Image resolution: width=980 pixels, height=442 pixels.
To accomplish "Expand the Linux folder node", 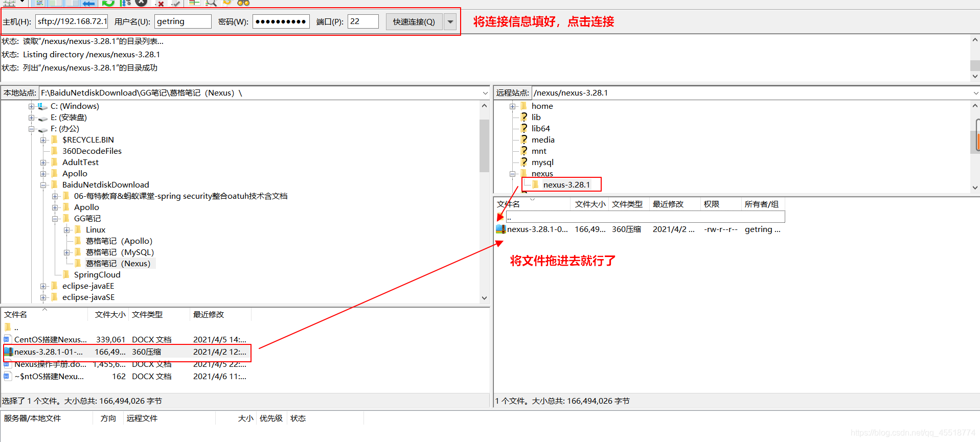I will [x=67, y=230].
